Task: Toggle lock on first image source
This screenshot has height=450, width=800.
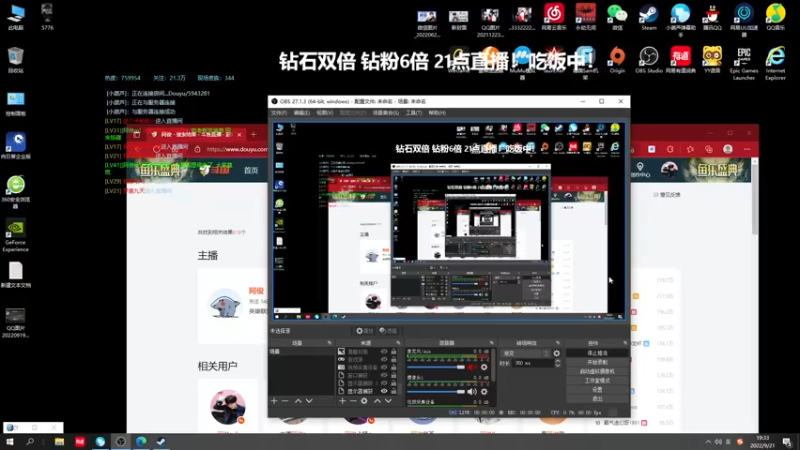Action: click(x=393, y=352)
